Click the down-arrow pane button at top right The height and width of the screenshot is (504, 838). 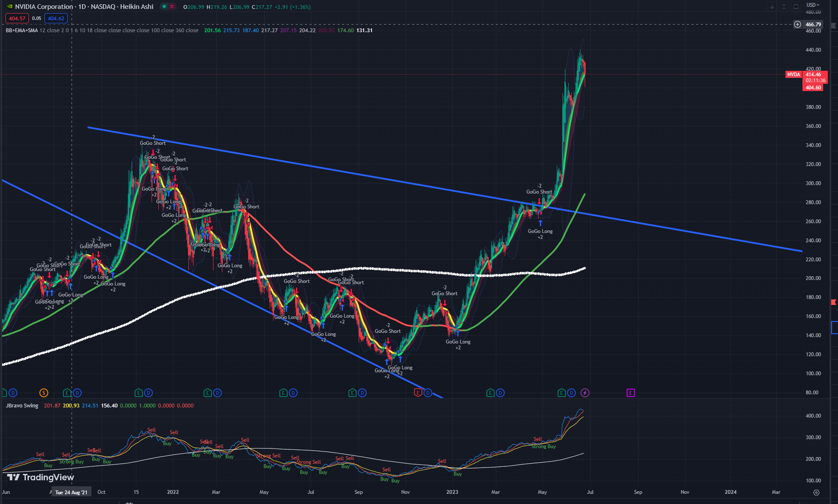tap(772, 6)
